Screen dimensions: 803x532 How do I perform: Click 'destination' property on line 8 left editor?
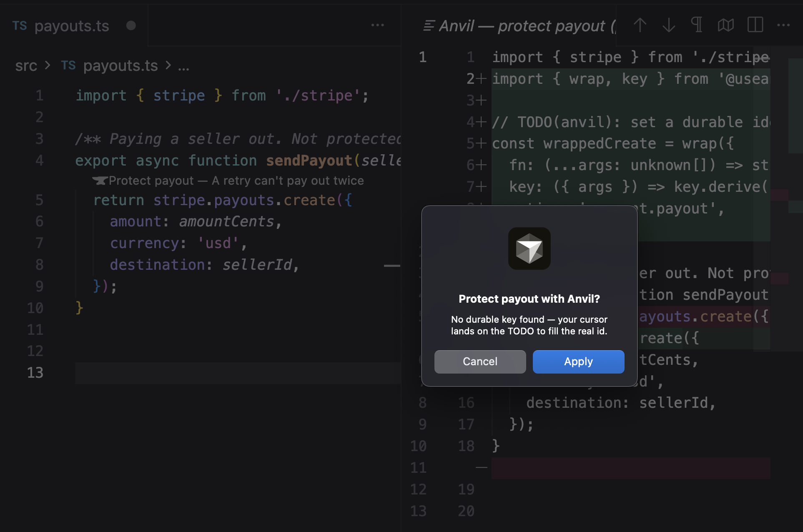157,265
